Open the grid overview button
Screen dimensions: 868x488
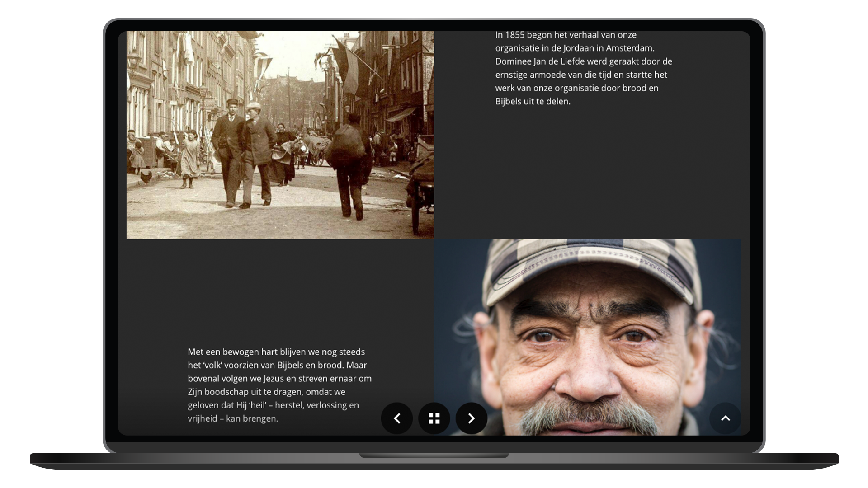pos(434,418)
